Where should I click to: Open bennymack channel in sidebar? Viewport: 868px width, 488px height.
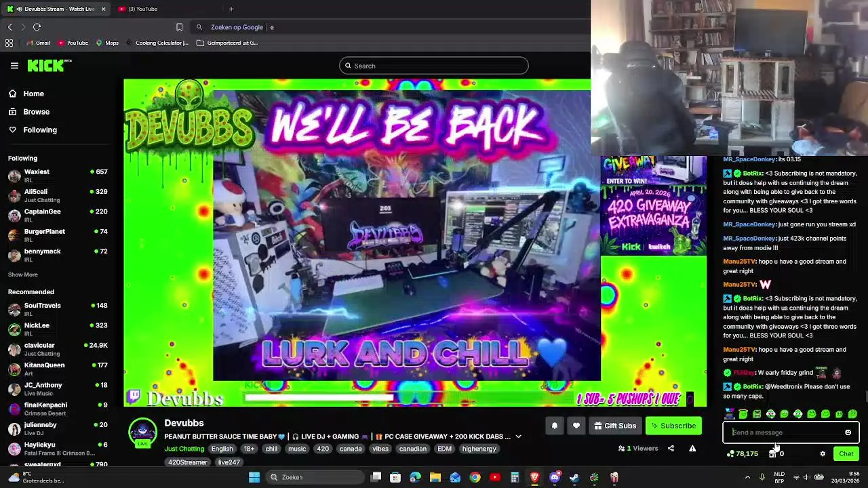[x=58, y=255]
